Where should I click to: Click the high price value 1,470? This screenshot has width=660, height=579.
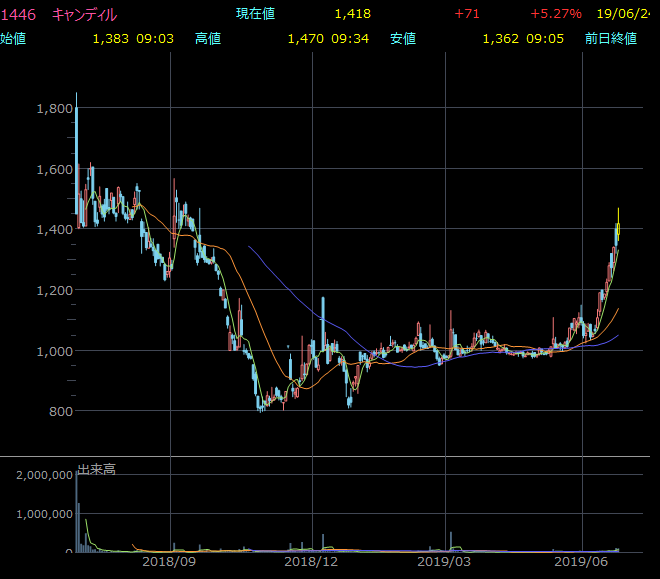click(x=305, y=39)
